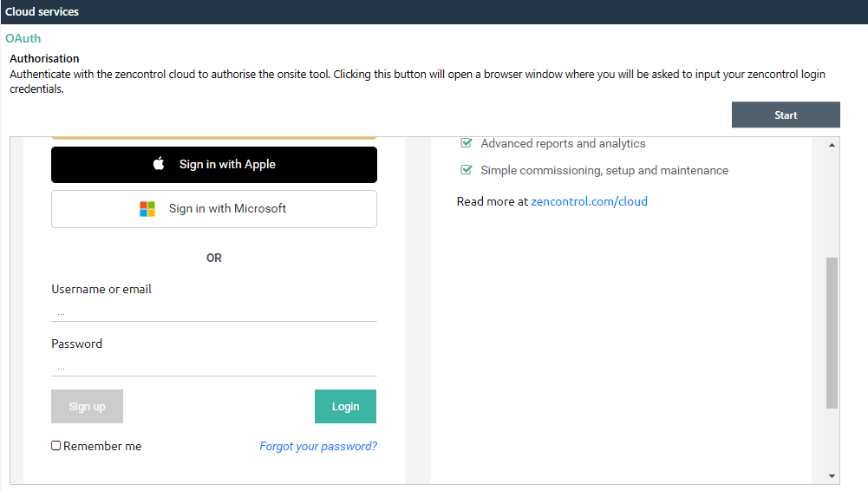Open the zencontrol.com/cloud link

[589, 201]
